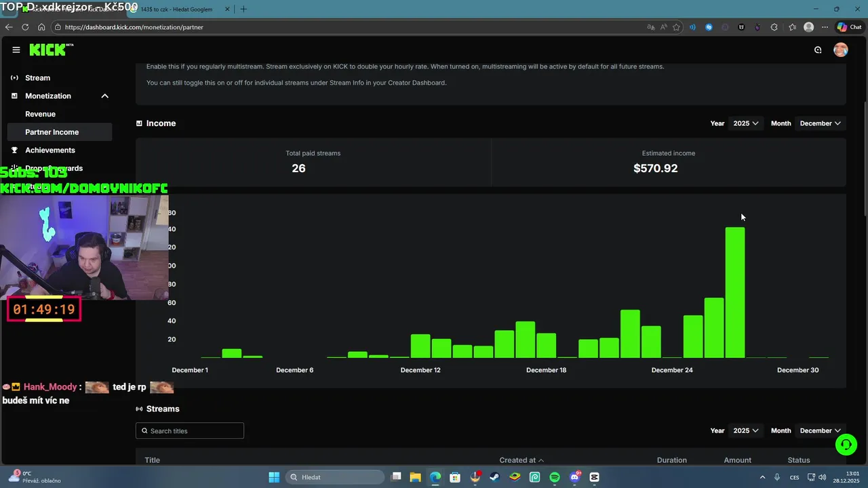Go to the browser home page
Image resolution: width=868 pixels, height=488 pixels.
(41, 27)
